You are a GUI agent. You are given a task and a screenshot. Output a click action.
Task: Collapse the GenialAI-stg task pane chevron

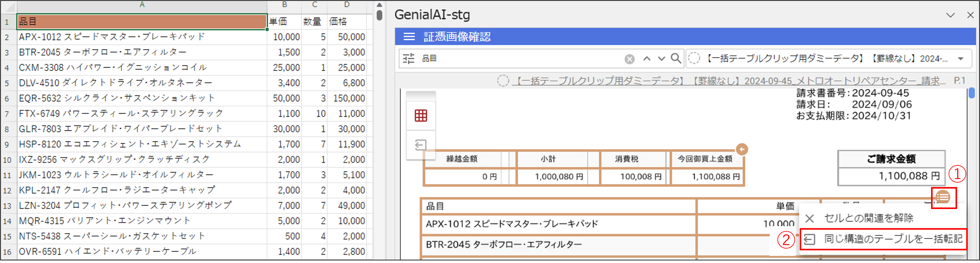(950, 15)
